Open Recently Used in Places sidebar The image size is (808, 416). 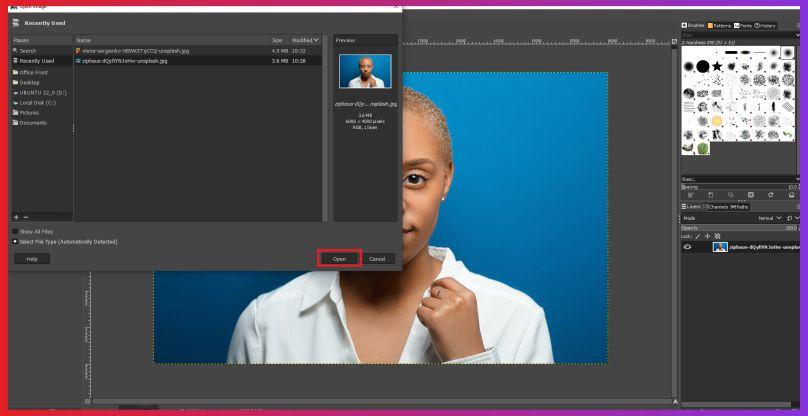[x=36, y=61]
